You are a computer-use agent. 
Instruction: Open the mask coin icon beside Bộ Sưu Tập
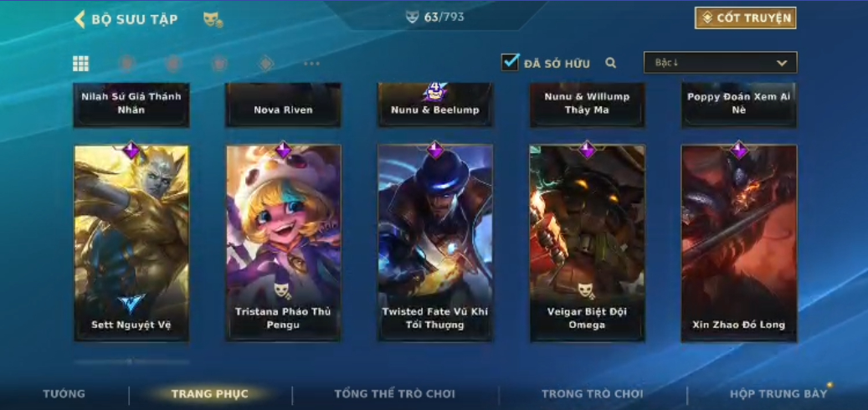(x=213, y=20)
